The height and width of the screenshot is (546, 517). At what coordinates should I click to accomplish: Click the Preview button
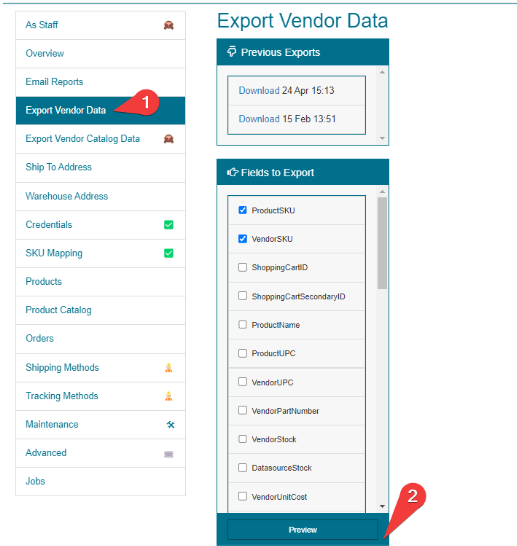[303, 530]
